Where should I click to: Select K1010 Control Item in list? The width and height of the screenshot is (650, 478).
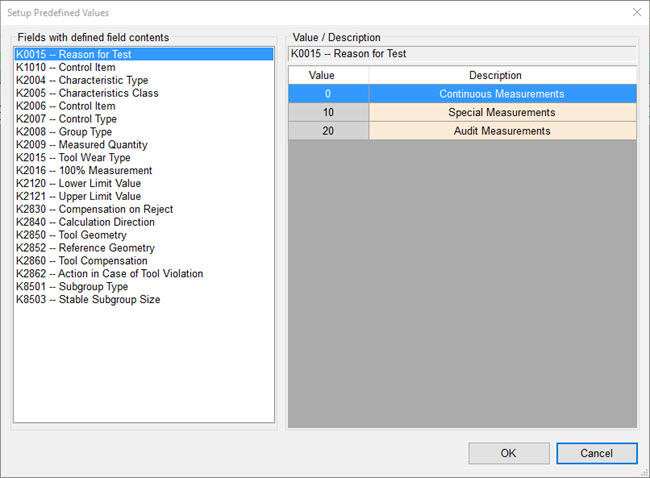click(65, 68)
